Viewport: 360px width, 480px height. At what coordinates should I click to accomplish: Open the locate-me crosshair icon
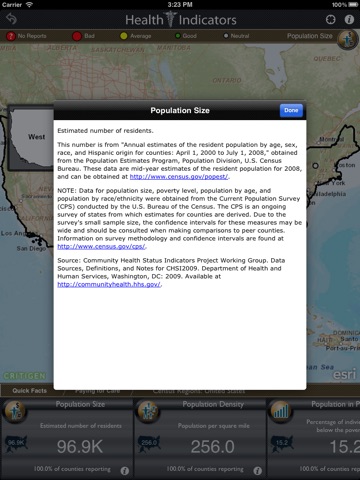click(x=330, y=20)
